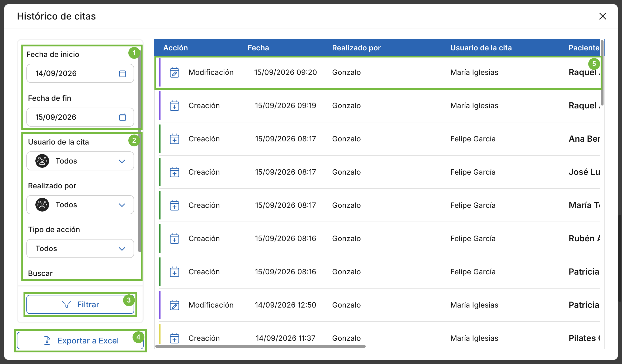This screenshot has height=364, width=622.
Task: Close the Histórico de citas dialog
Action: 603,16
